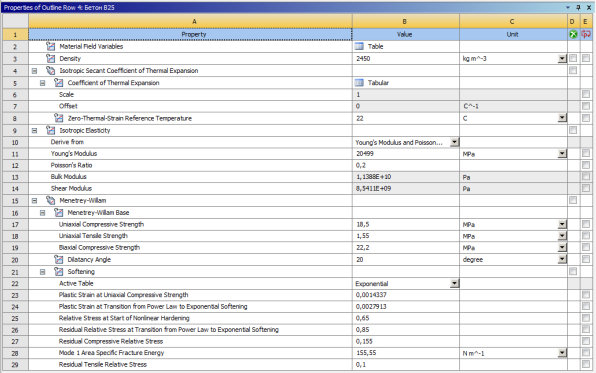Click the Biaxial Compressive Strength value 22,2
This screenshot has height=373, width=596.
[363, 248]
